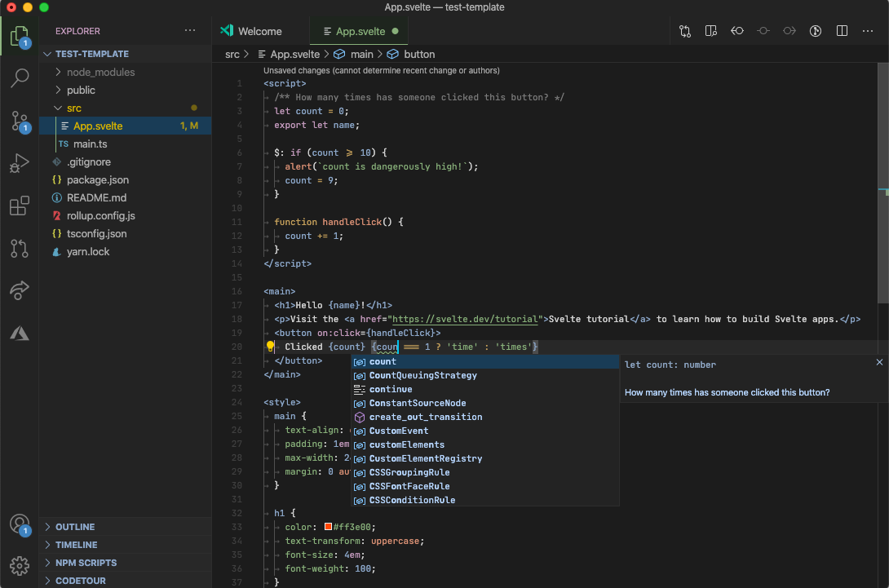Click the svelte.dev tutorial URL in code
Screen dimensions: 889x588
(x=466, y=319)
